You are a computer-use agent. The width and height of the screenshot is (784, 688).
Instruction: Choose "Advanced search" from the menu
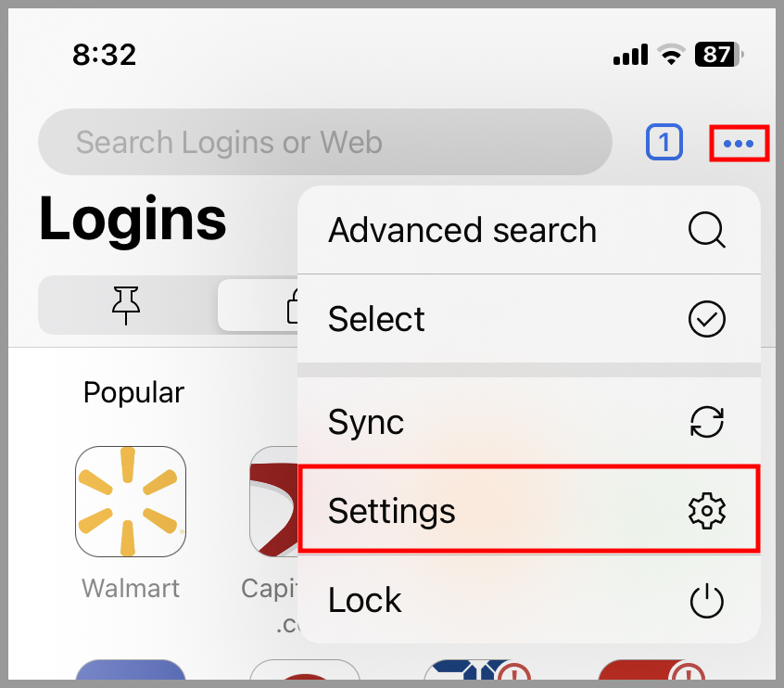462,230
